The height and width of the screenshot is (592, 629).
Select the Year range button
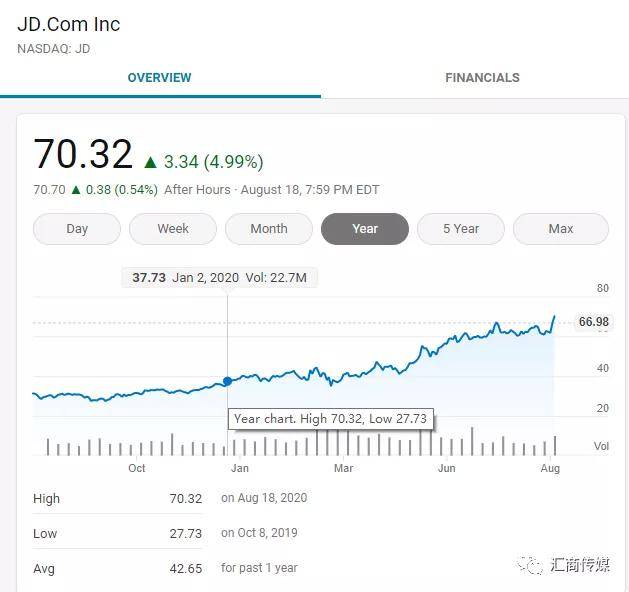pyautogui.click(x=365, y=229)
